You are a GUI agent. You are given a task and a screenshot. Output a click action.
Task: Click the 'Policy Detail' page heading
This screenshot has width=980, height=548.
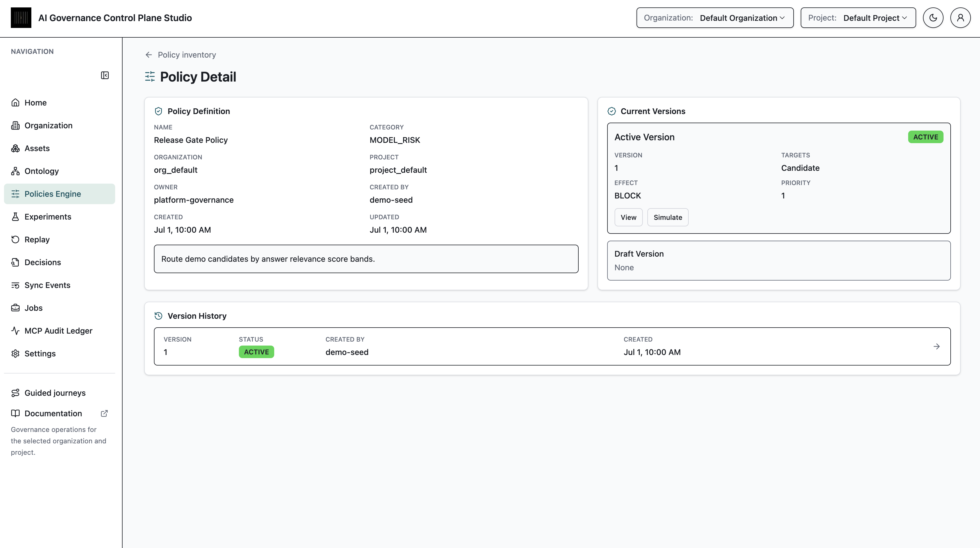pos(198,77)
